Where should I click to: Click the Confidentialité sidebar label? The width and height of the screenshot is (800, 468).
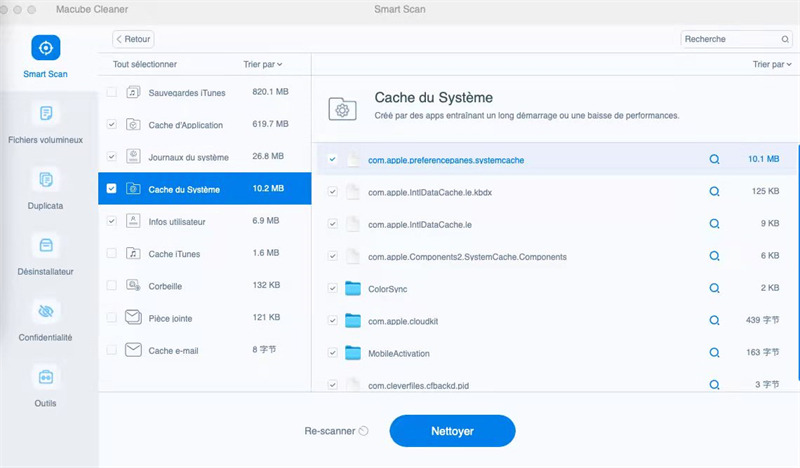(x=45, y=337)
